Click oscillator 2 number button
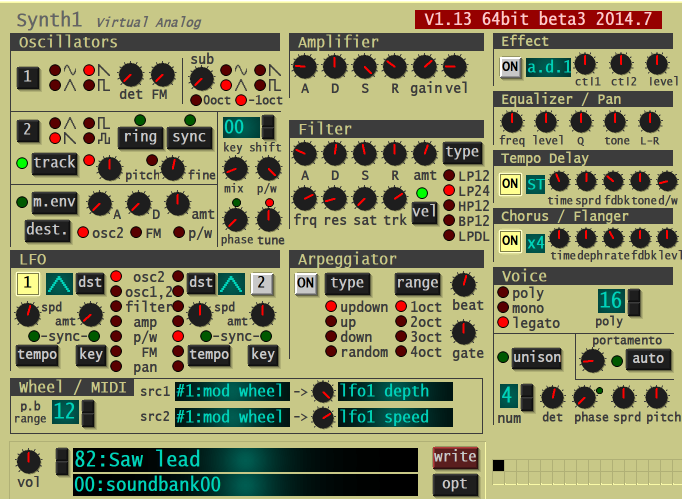Image resolution: width=682 pixels, height=499 pixels. (x=27, y=131)
